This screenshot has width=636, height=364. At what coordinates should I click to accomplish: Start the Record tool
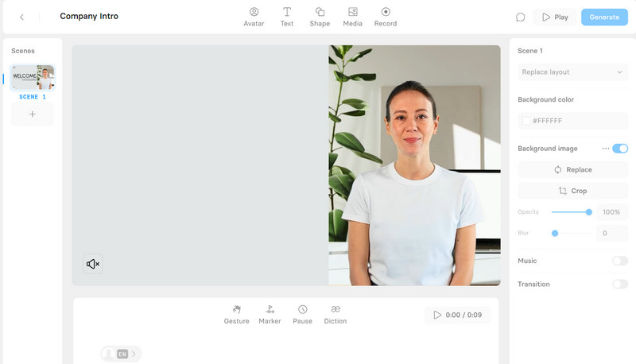[386, 17]
